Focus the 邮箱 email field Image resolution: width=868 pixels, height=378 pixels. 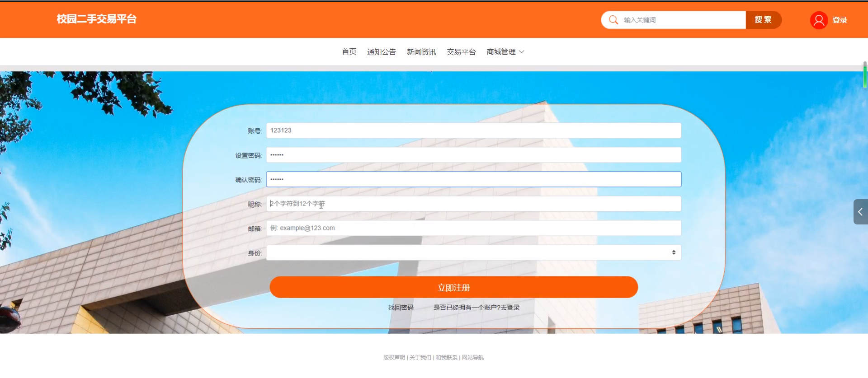tap(473, 228)
